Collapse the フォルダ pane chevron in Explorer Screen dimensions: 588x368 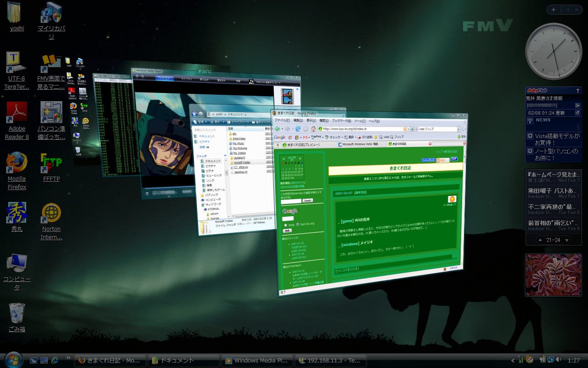coord(225,155)
